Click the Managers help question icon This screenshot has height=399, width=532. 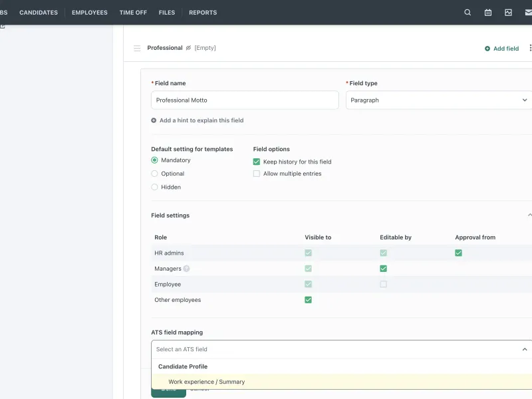click(186, 269)
